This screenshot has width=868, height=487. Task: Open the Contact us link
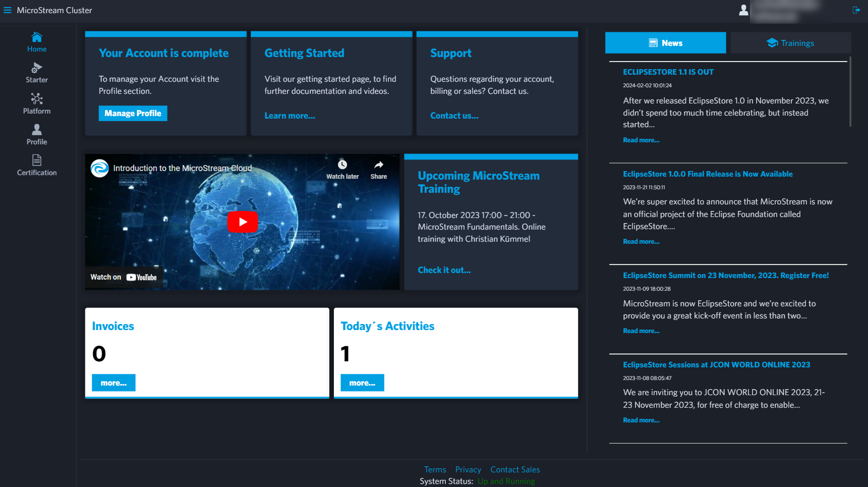[454, 116]
